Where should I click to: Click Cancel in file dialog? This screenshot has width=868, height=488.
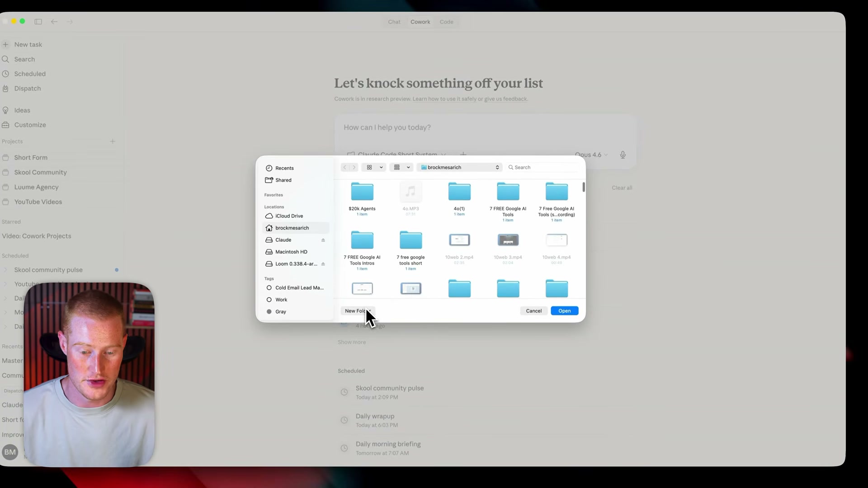point(534,311)
